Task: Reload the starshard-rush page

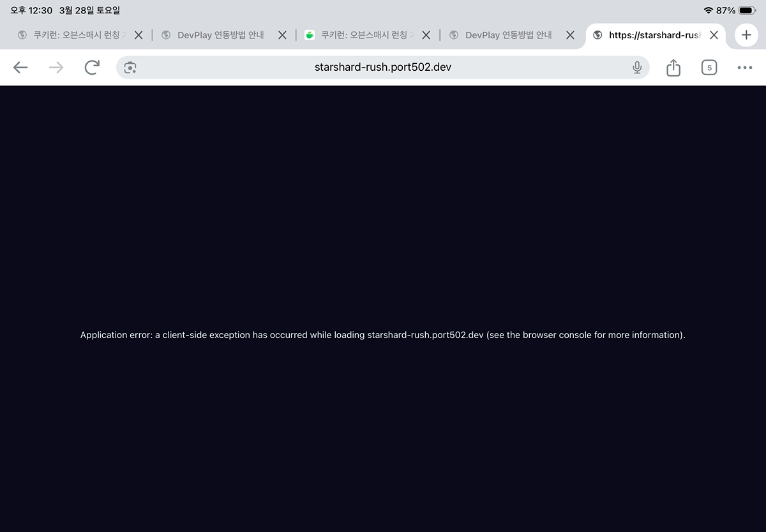Action: pos(92,68)
